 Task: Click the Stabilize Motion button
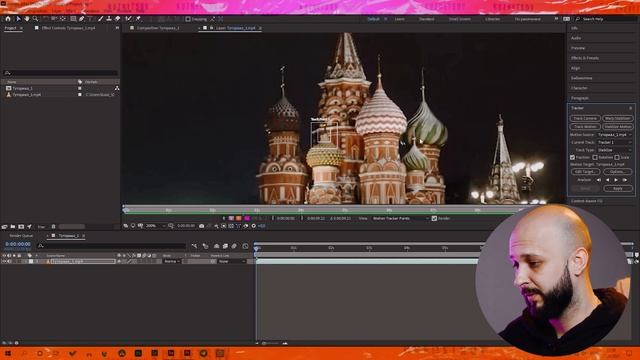618,127
